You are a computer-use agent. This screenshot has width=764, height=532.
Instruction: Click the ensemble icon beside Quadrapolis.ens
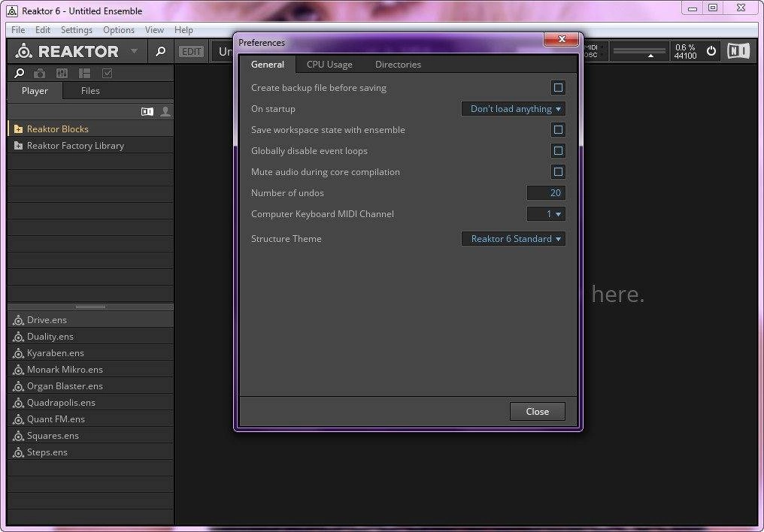click(19, 403)
